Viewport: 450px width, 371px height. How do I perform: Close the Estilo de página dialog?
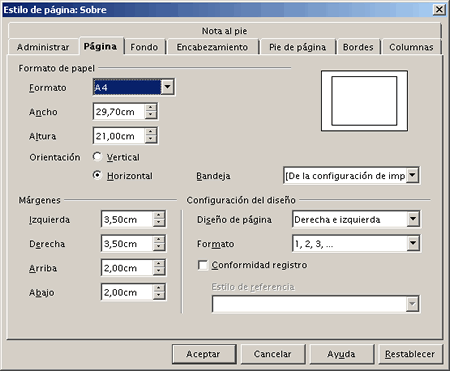coord(439,10)
